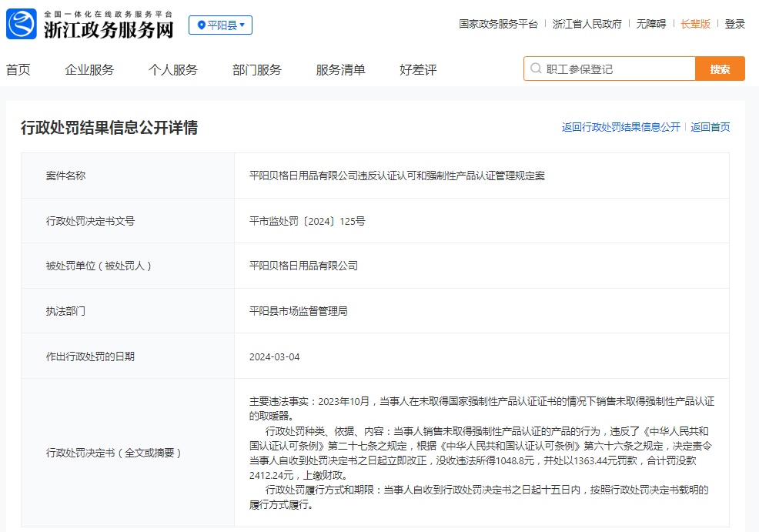Click the 登录 login link
Viewport: 759px width, 532px height.
[x=735, y=24]
